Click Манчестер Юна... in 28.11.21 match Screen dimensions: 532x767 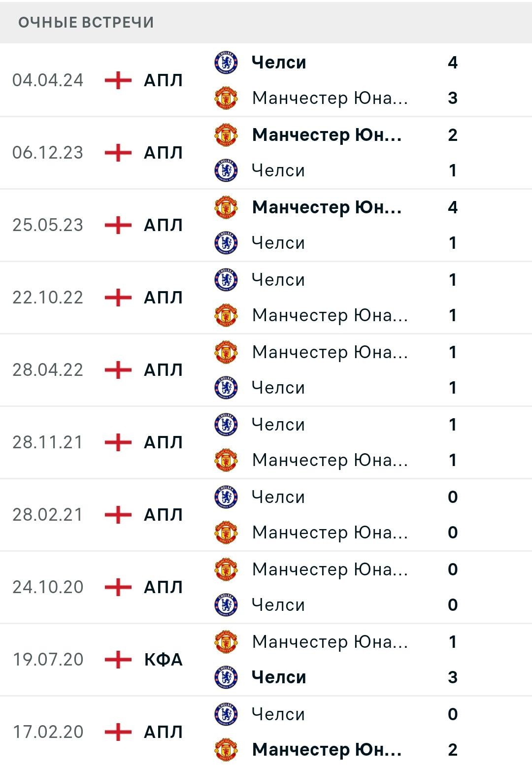coord(330,460)
